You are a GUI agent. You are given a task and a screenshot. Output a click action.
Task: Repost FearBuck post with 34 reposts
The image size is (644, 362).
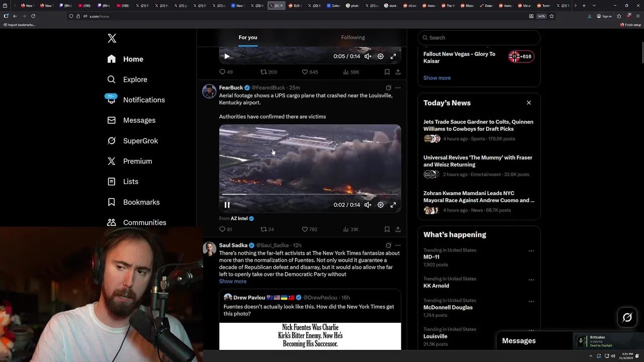(267, 229)
